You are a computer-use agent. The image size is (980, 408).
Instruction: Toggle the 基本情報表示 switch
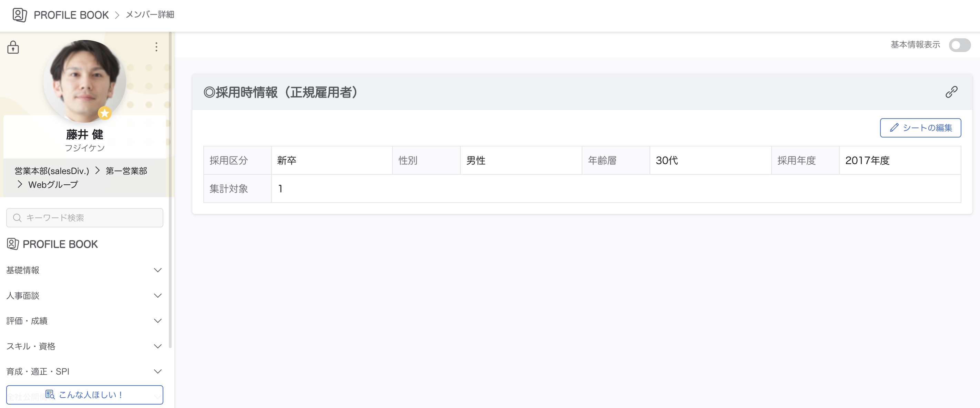[959, 45]
